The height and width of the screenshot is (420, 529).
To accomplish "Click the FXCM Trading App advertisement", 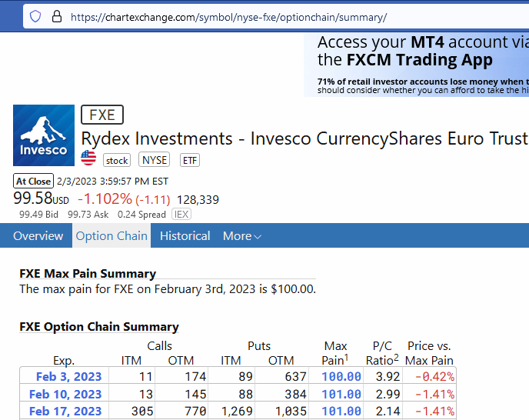I will [422, 65].
